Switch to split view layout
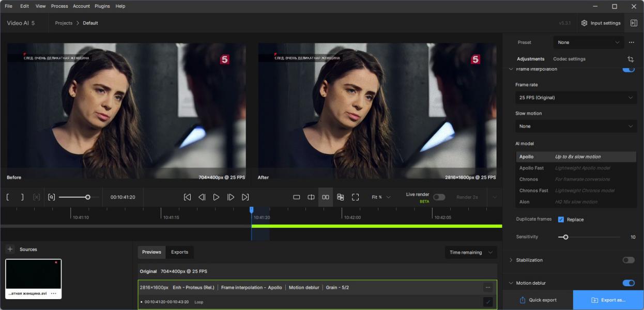 click(x=311, y=197)
